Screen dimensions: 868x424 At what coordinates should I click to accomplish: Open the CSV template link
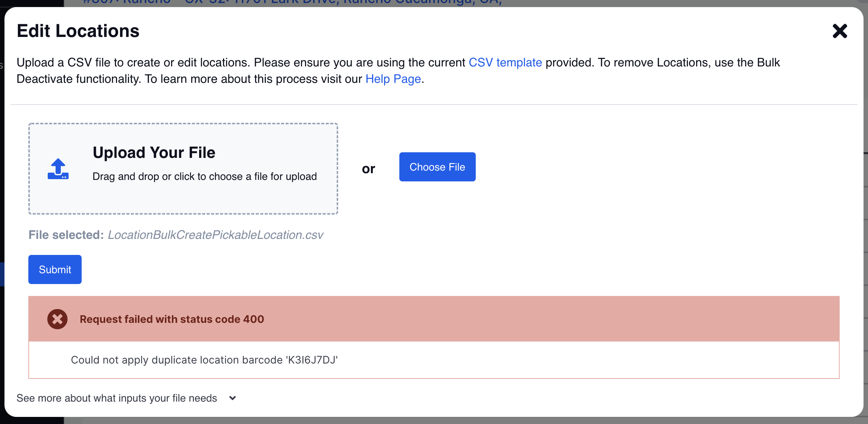coord(505,62)
